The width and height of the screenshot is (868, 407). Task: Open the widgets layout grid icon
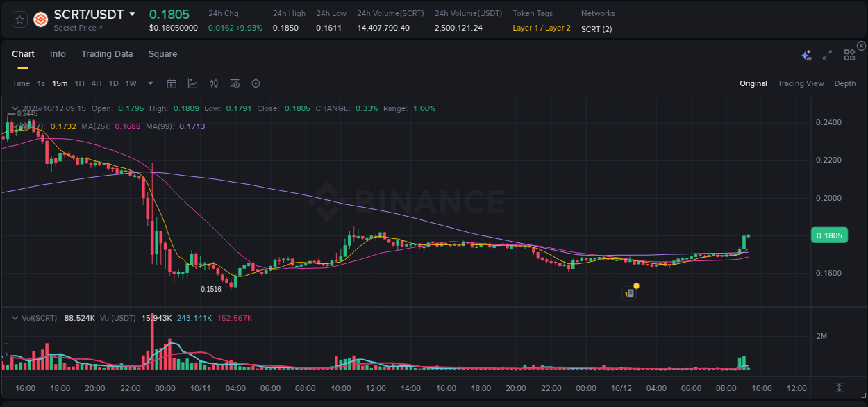[x=849, y=54]
